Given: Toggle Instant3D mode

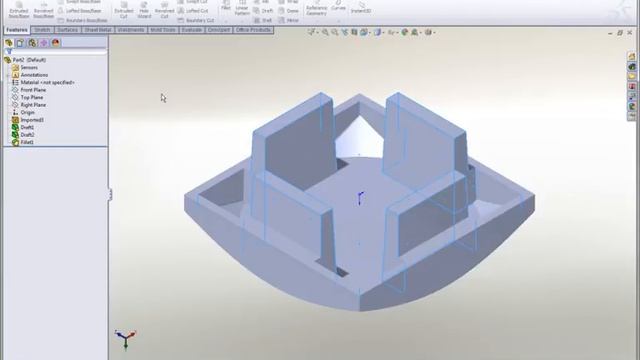Looking at the screenshot, I should 361,8.
